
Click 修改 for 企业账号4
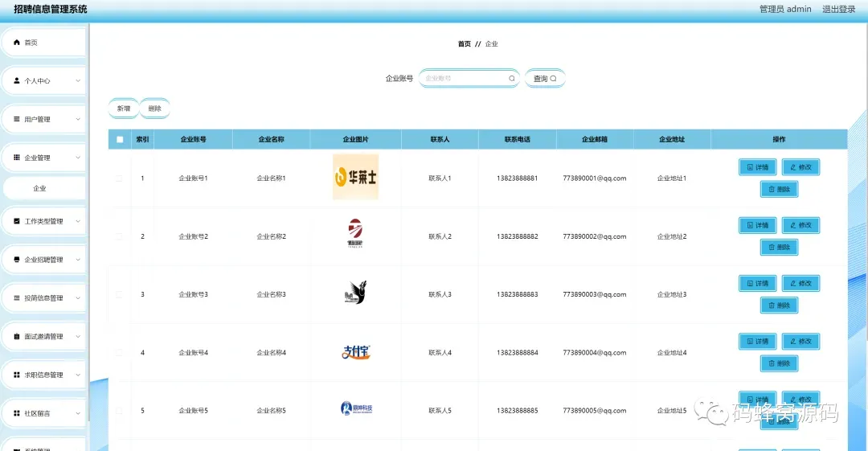click(800, 342)
